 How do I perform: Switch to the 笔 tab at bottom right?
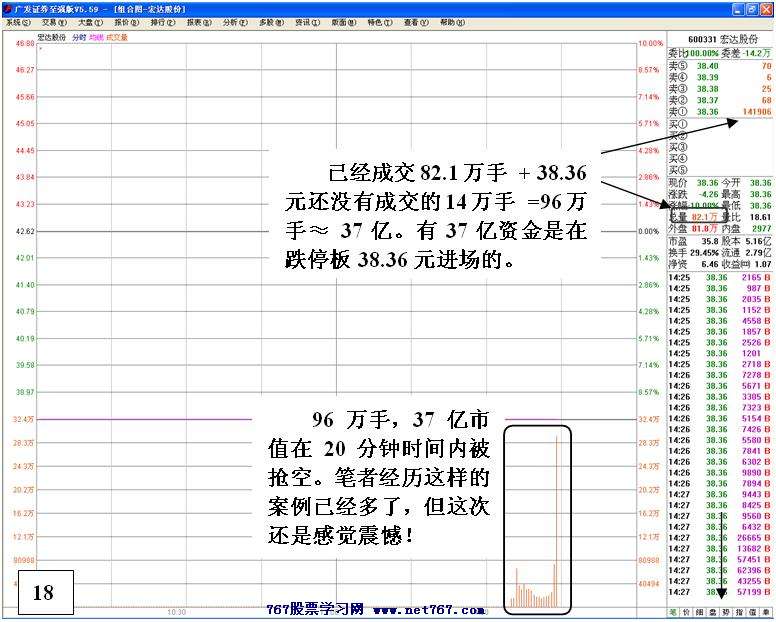click(x=674, y=613)
